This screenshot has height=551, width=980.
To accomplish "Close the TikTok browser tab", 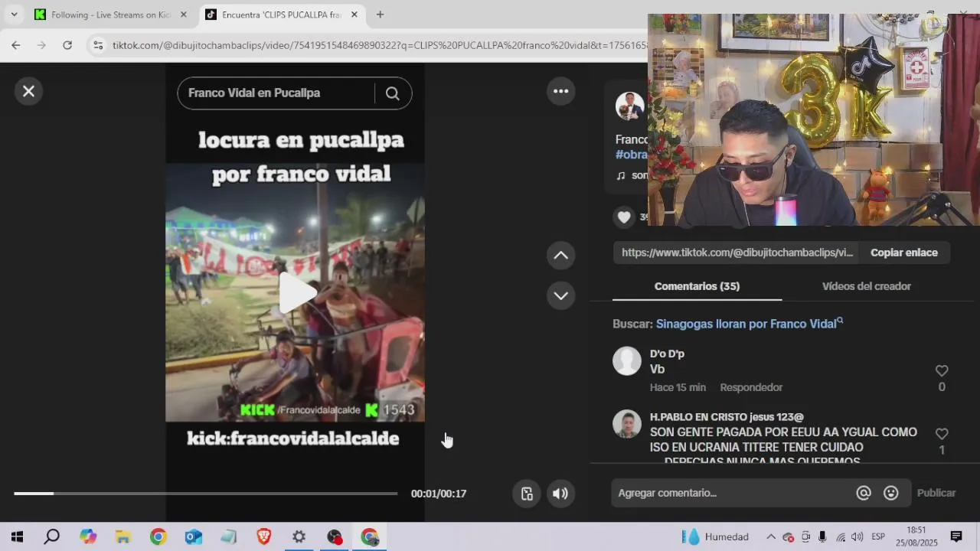I will pos(354,15).
